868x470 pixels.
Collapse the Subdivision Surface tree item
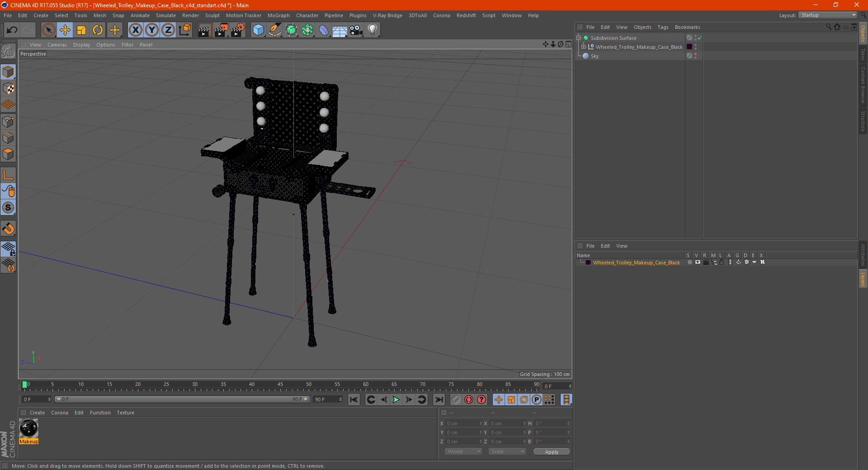578,38
